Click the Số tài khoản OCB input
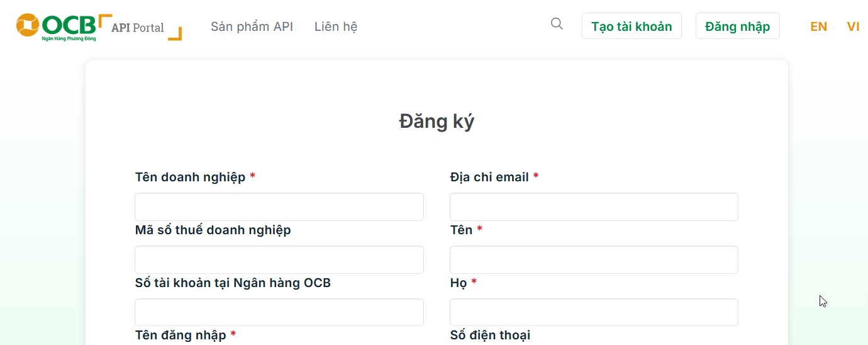The height and width of the screenshot is (345, 868). point(279,312)
